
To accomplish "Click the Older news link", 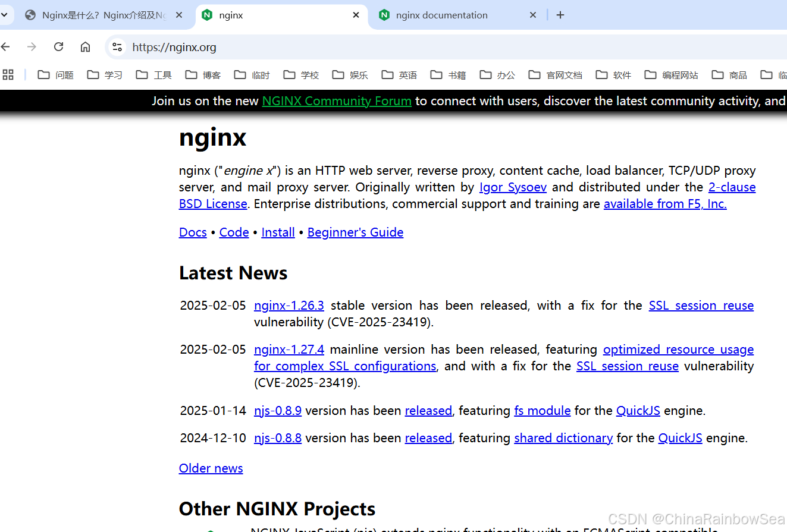I will click(x=211, y=468).
